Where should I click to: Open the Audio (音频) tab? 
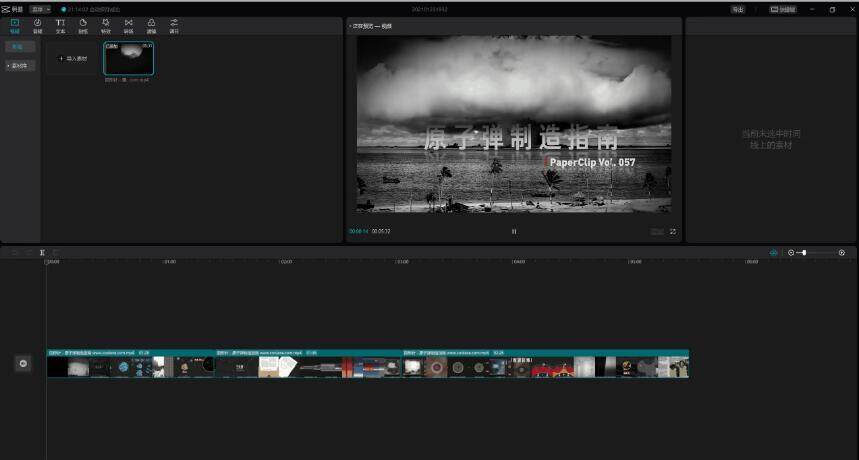click(x=37, y=26)
